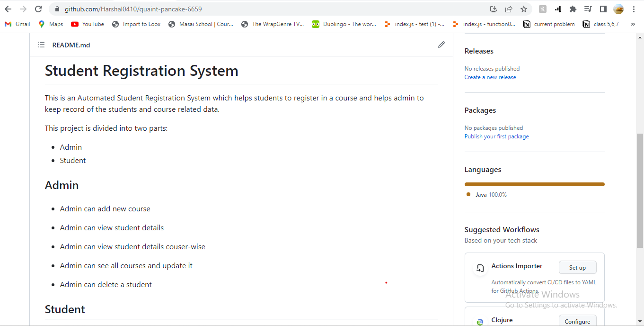Image resolution: width=644 pixels, height=326 pixels.
Task: Open the YouTube bookmark
Action: coord(88,24)
